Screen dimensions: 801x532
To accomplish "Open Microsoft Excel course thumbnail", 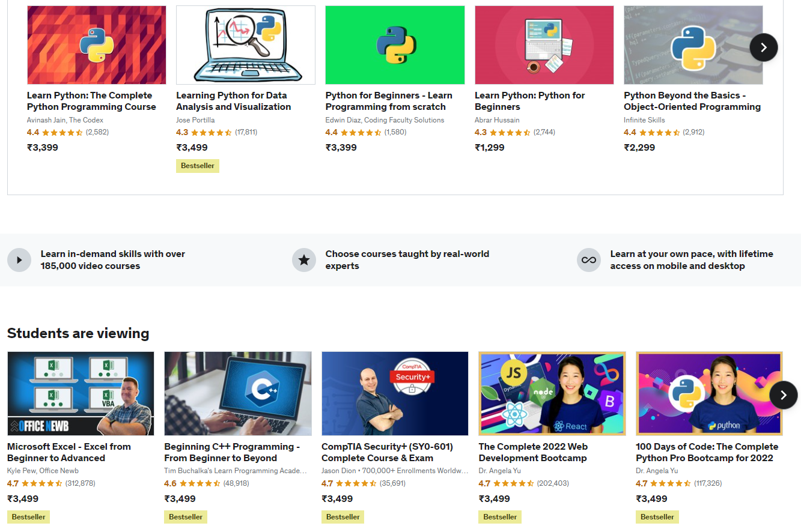I will point(81,393).
